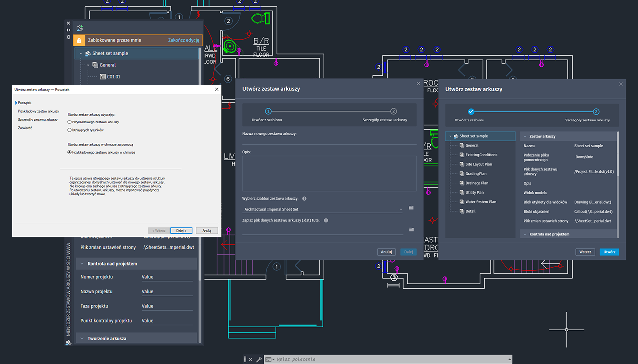Click folder icon next to .dst save path
This screenshot has width=638, height=364.
coord(411,229)
